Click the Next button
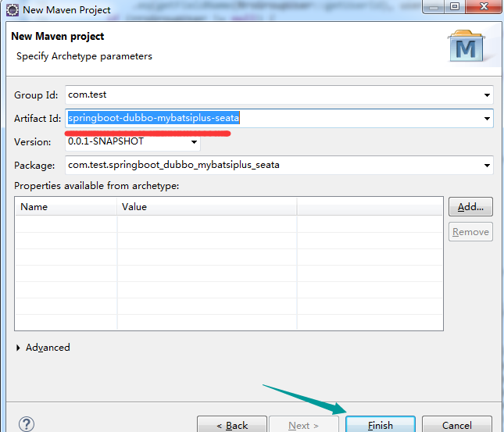 coord(303,425)
